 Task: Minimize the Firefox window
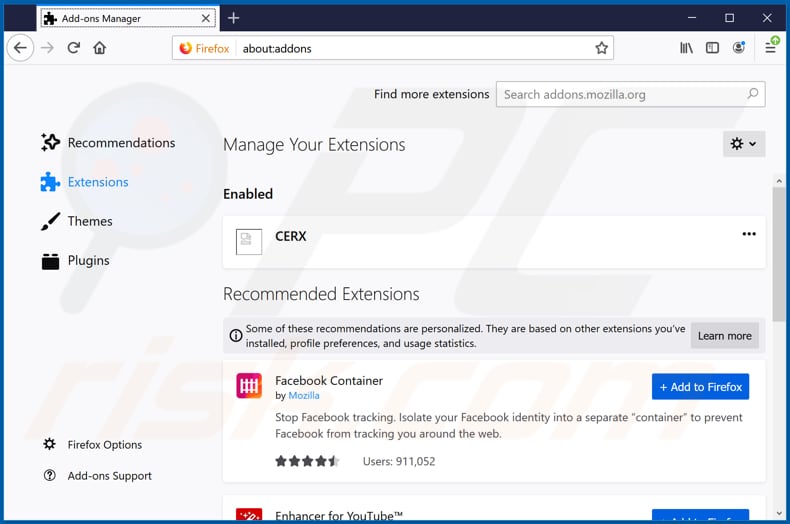pos(692,18)
